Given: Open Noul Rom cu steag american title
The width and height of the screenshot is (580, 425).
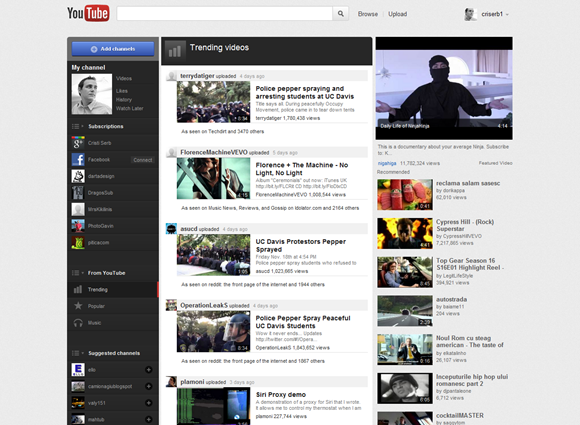Looking at the screenshot, I should (470, 341).
